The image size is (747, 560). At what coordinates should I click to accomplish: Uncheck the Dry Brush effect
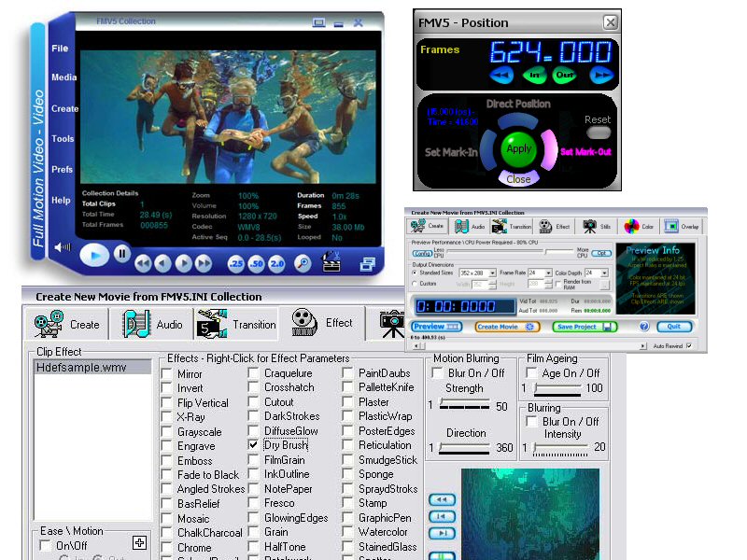pyautogui.click(x=254, y=445)
